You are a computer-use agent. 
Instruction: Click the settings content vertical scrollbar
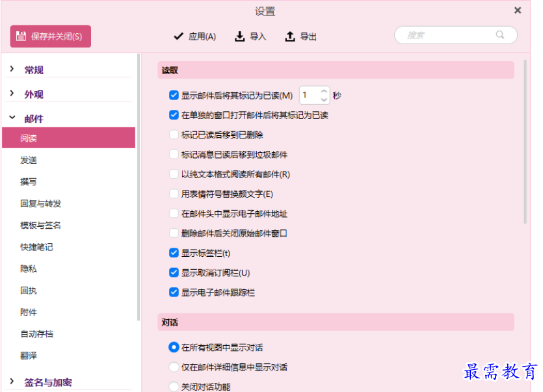point(525,142)
